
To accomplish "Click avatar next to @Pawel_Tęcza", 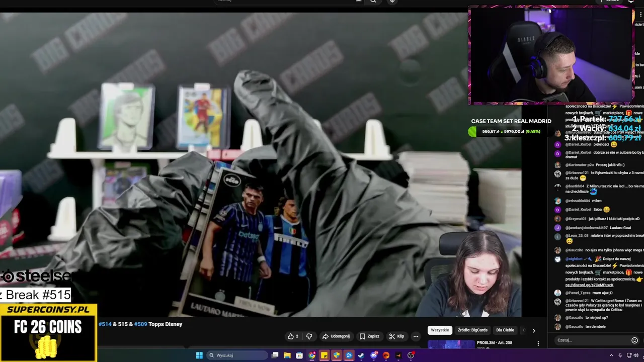I will tap(557, 293).
